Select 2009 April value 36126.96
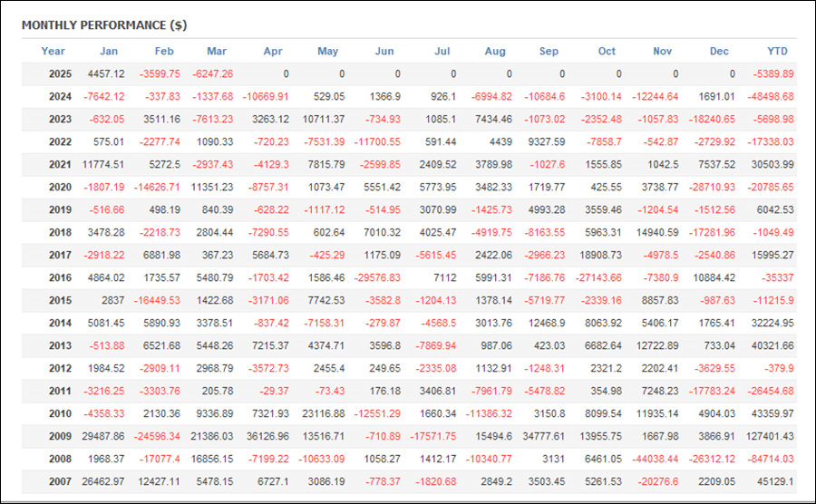This screenshot has width=816, height=504. (x=267, y=436)
